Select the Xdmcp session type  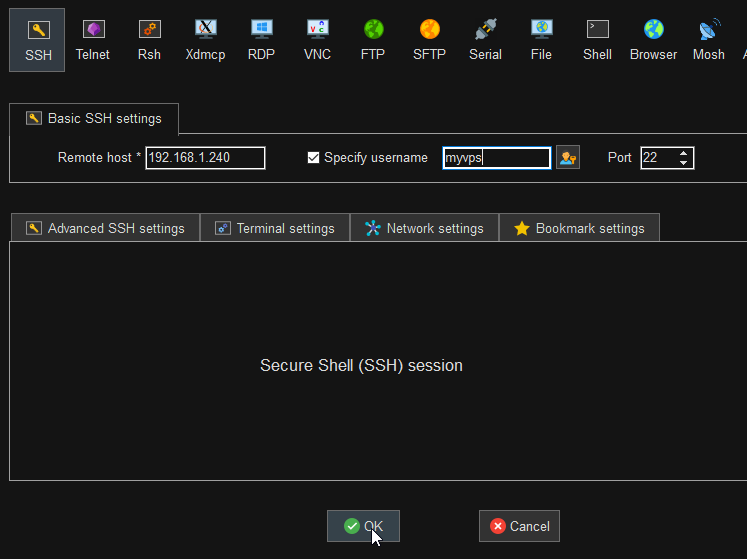tap(205, 40)
